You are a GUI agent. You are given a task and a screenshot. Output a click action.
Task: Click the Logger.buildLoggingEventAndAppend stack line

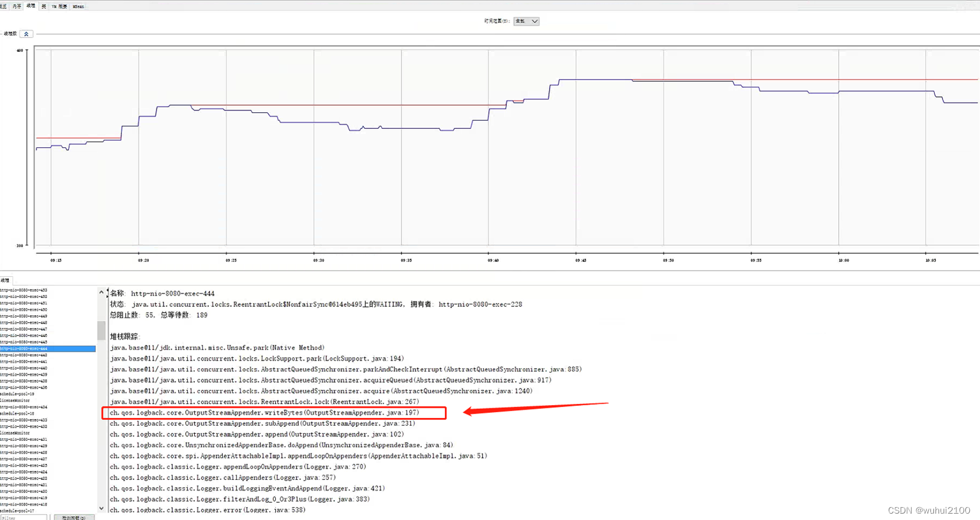click(x=247, y=489)
